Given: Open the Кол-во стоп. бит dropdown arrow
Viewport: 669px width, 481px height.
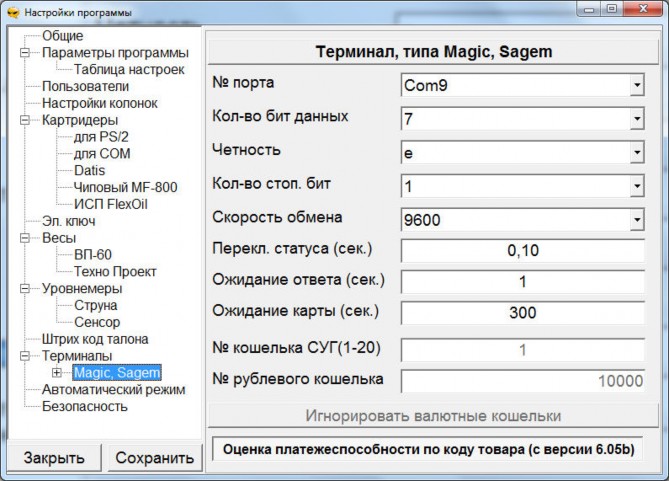Looking at the screenshot, I should point(637,186).
